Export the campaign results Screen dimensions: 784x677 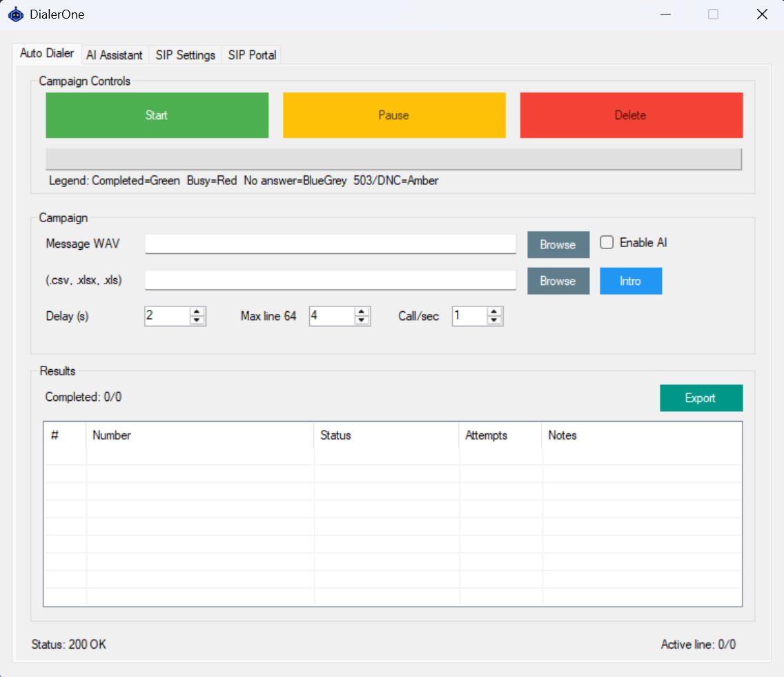click(x=700, y=398)
